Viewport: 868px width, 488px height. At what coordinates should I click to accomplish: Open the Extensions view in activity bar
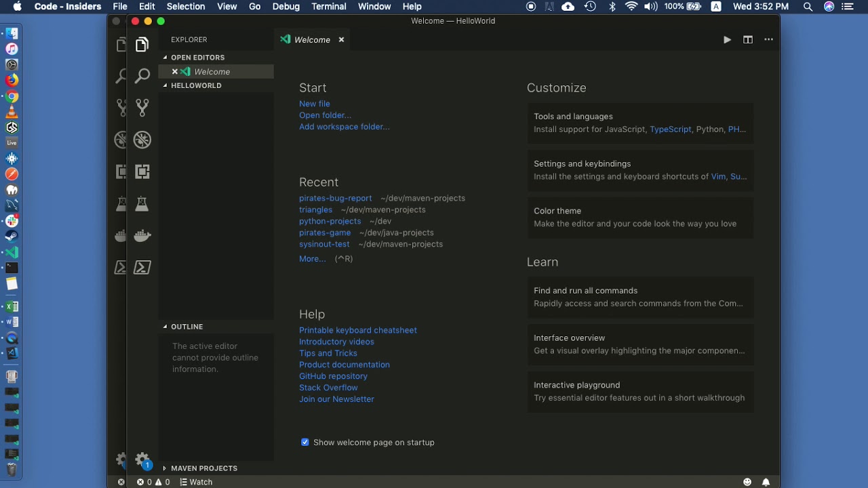pos(142,171)
